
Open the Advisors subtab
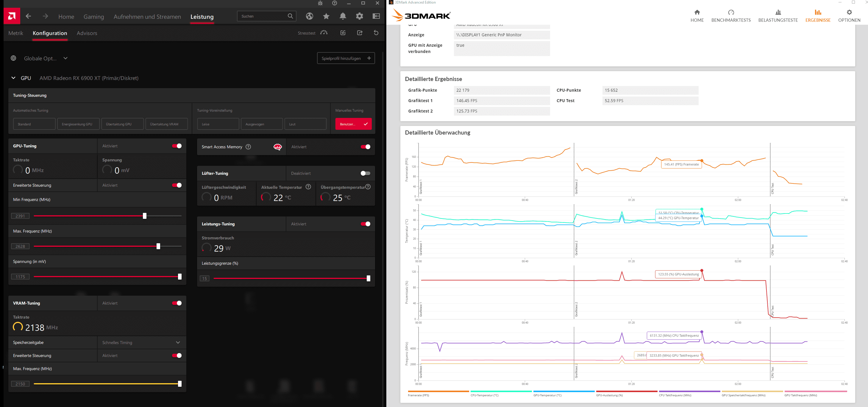[x=87, y=33]
